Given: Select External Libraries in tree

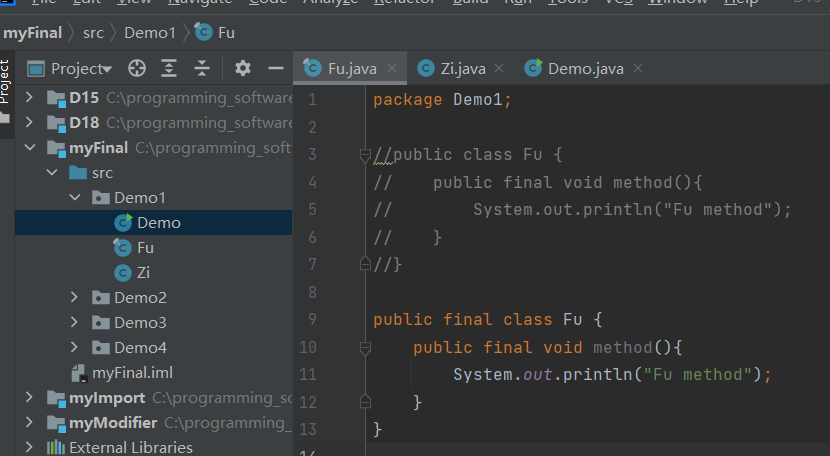Looking at the screenshot, I should click(153, 448).
